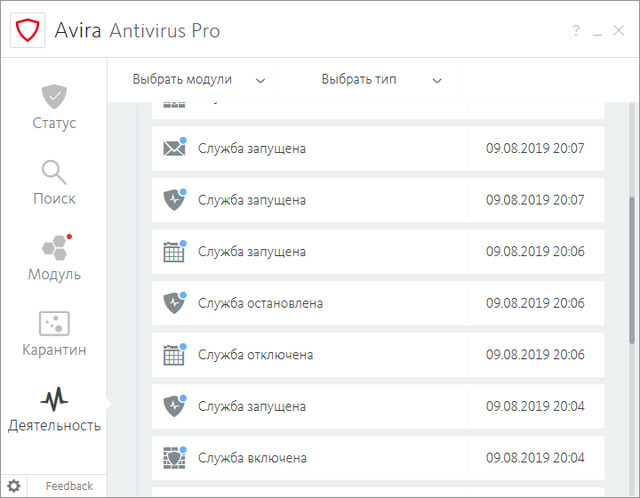640x498 pixels.
Task: Click the firewall icon beside Служба включена
Action: 174,458
